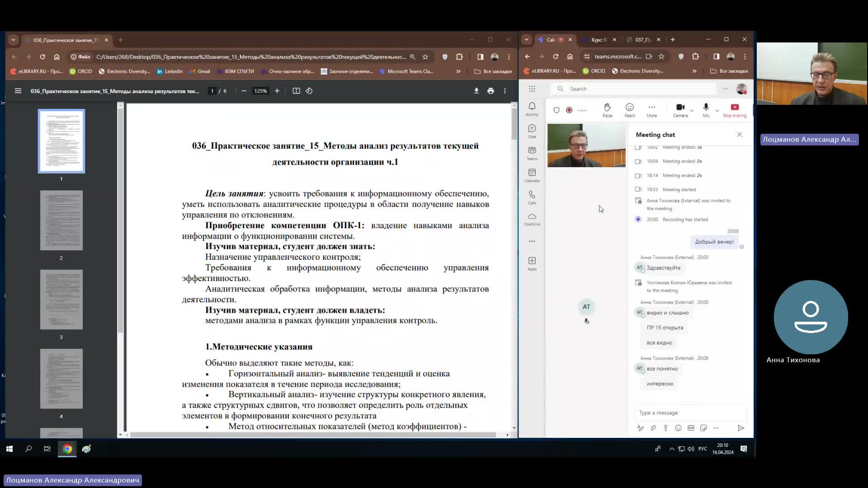Viewport: 868px width, 488px height.
Task: Open tab search dropdown in PDF browser window
Action: pyautogui.click(x=13, y=40)
